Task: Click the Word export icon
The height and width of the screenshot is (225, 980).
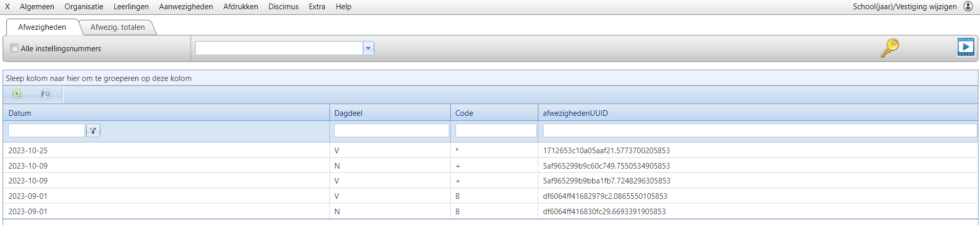Action: (x=46, y=94)
